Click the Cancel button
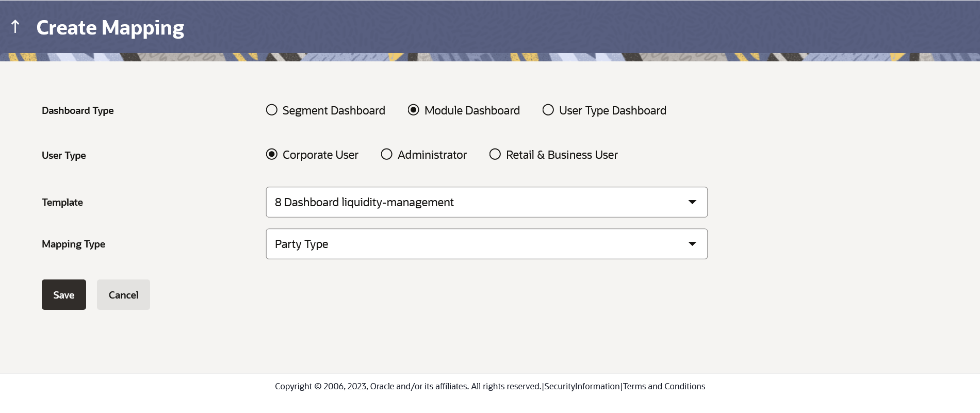Screen dimensions: 980x413 tap(123, 295)
